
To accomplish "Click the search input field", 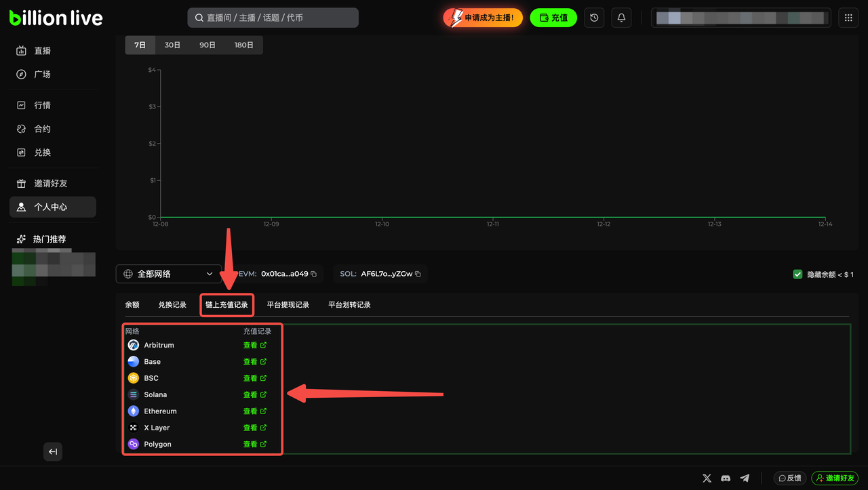I will point(273,18).
